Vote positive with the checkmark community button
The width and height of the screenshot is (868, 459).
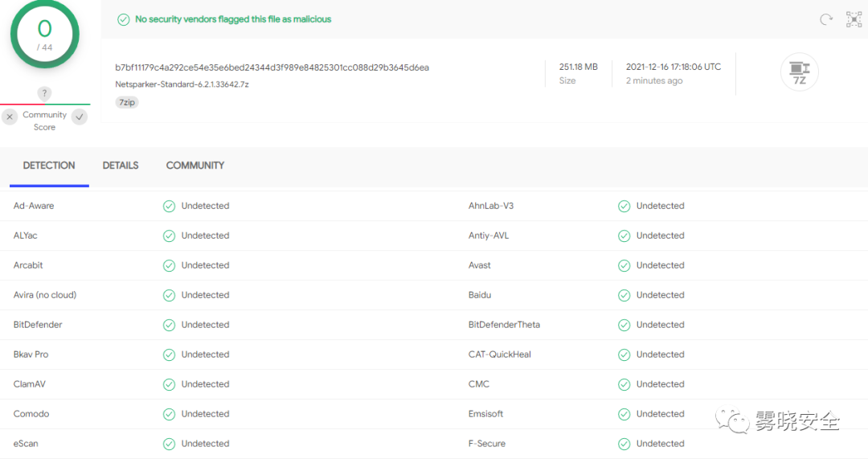80,117
